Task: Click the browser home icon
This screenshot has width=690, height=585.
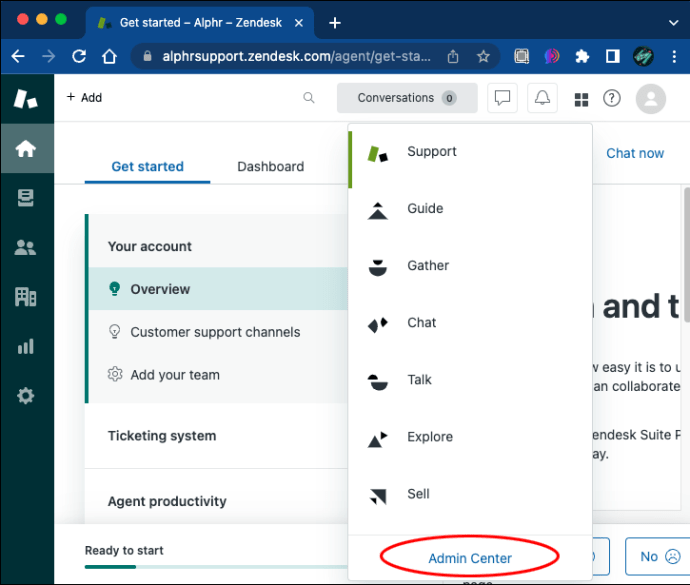Action: pyautogui.click(x=109, y=56)
